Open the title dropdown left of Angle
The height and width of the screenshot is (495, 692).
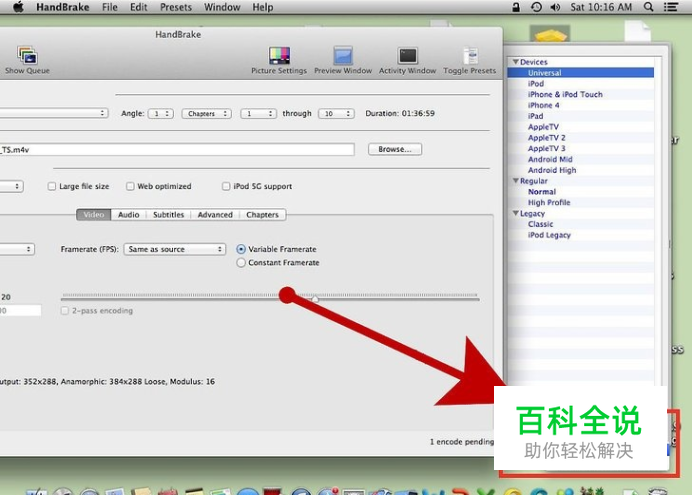coord(54,113)
